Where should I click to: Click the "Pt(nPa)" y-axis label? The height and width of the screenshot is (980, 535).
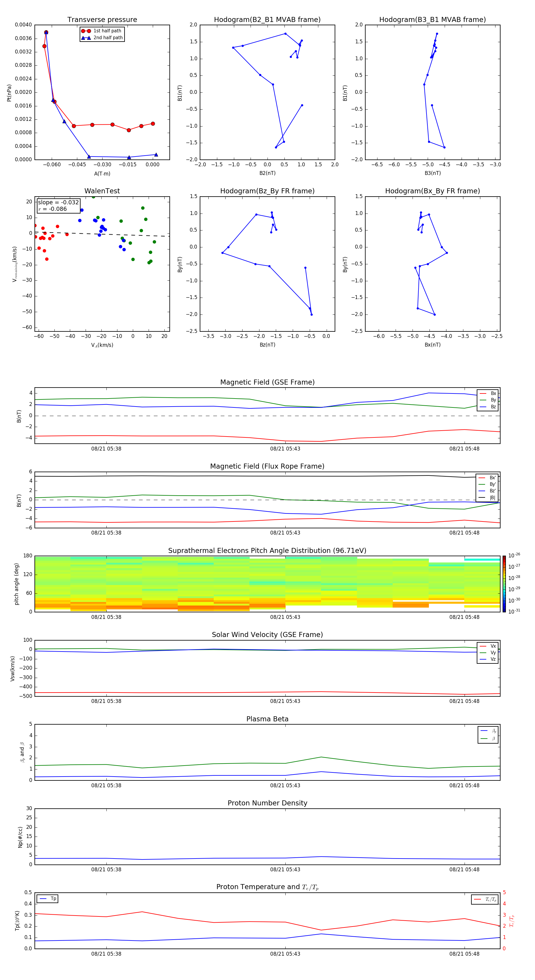click(9, 93)
